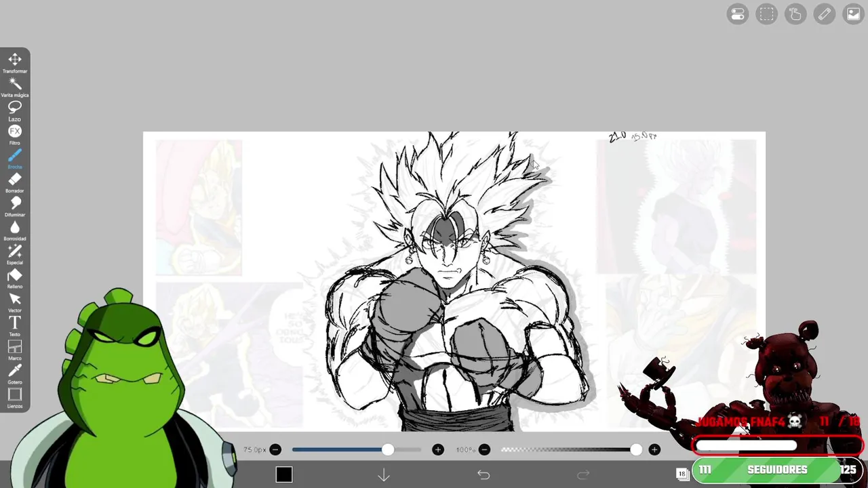Select the Relleno fill tool
This screenshot has width=868, height=488.
tap(15, 278)
